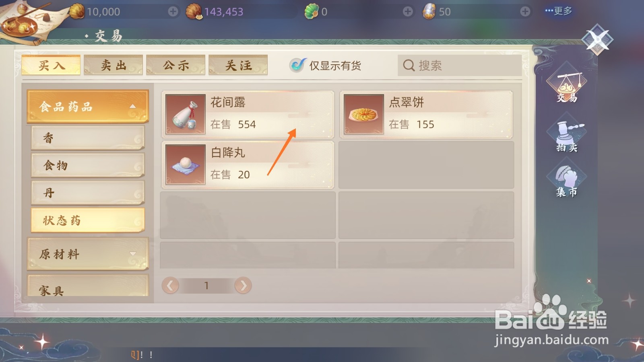The image size is (644, 362).
Task: Click the plus next to 50 currency
Action: (x=525, y=12)
